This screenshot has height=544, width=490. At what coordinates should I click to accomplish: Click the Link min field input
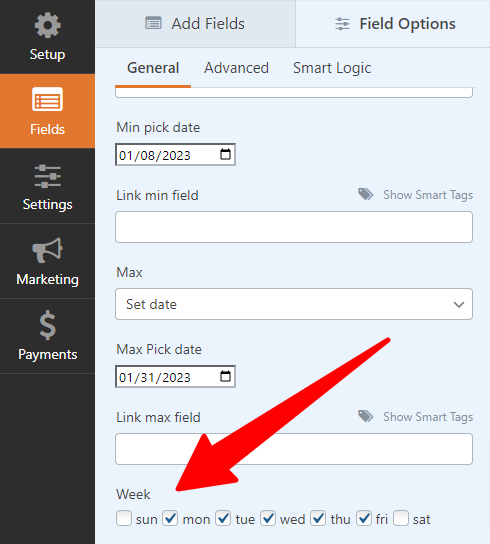294,227
